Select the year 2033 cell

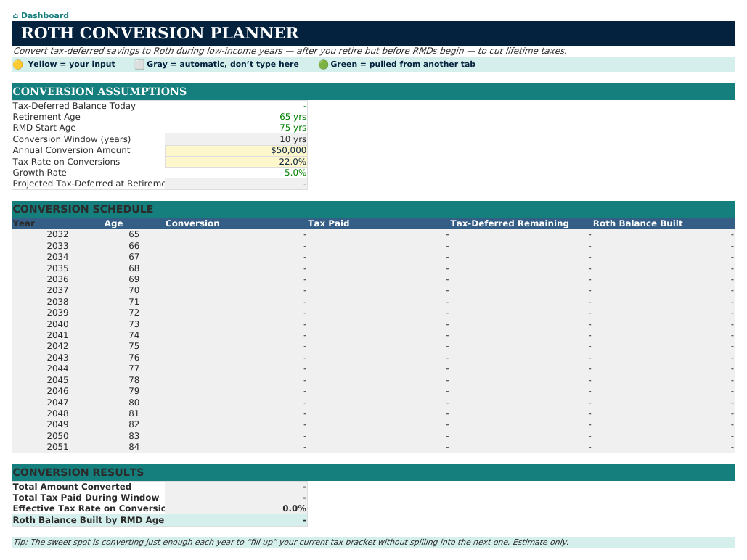point(57,246)
